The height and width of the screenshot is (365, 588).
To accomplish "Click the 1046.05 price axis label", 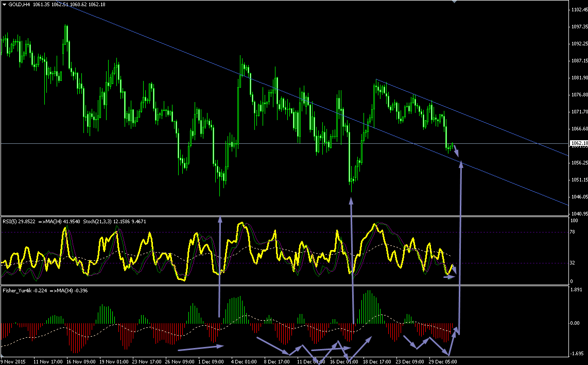I will tap(580, 196).
